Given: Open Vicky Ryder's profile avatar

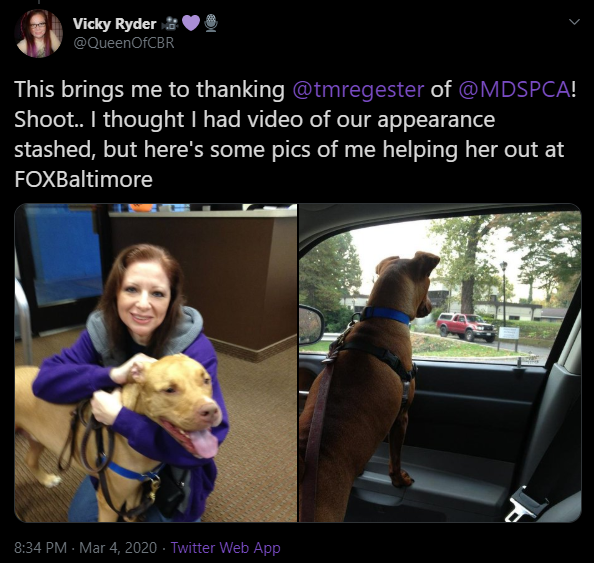Looking at the screenshot, I should (38, 34).
